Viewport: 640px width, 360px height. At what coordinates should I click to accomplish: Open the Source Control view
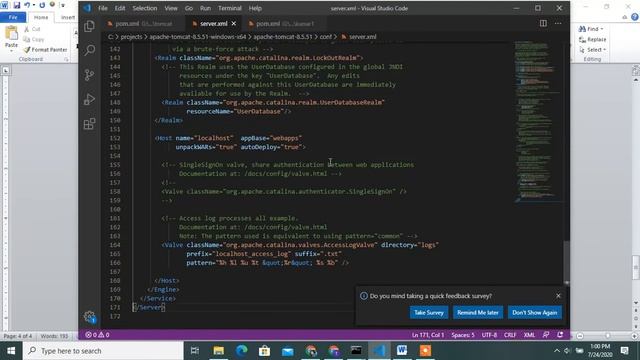89,75
